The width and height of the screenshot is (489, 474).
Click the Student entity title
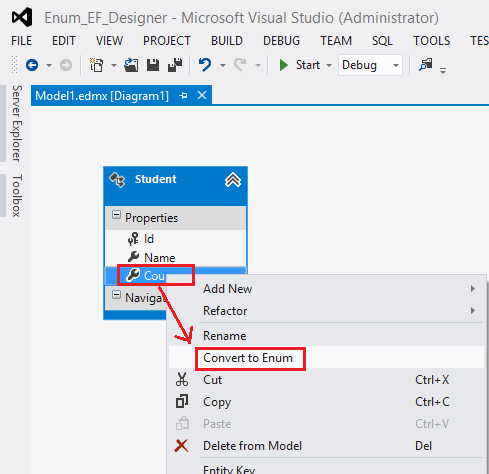point(155,179)
